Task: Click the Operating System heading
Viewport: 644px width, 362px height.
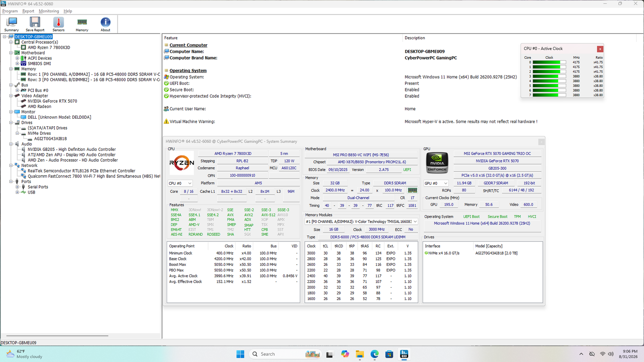Action: 188,70
